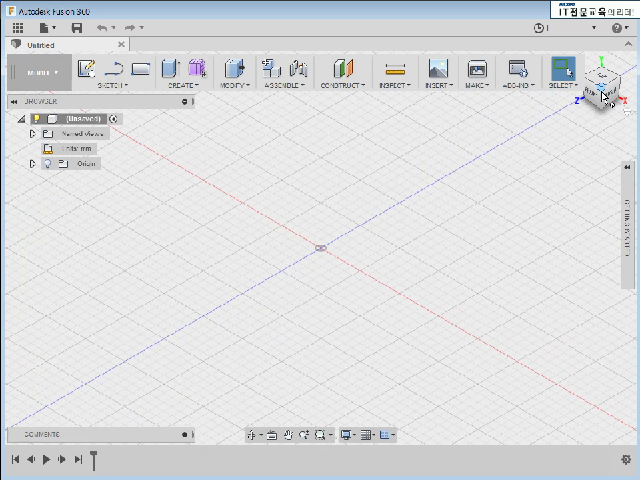Undo the last action
Viewport: 640px width, 480px height.
click(102, 28)
